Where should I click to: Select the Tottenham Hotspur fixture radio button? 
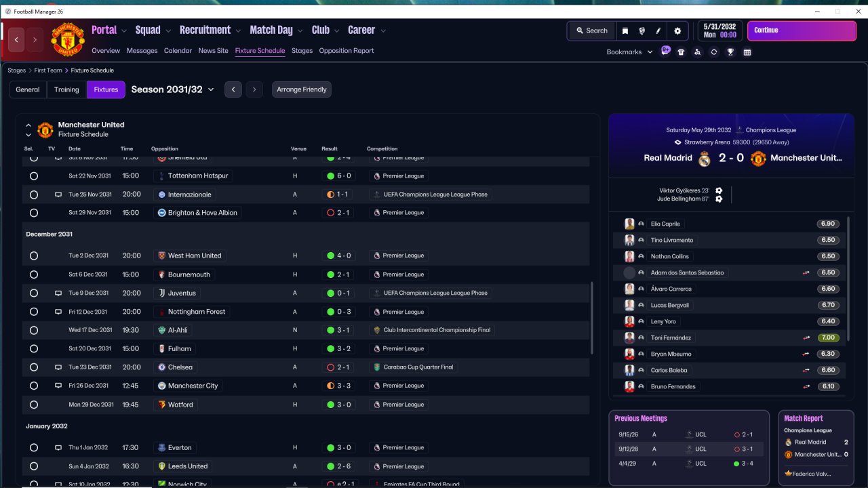point(34,176)
